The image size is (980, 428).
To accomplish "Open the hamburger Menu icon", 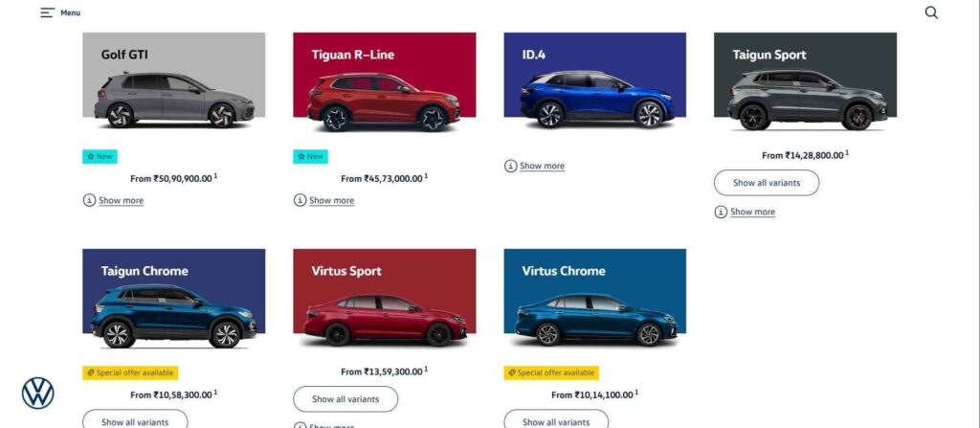I will coord(47,12).
